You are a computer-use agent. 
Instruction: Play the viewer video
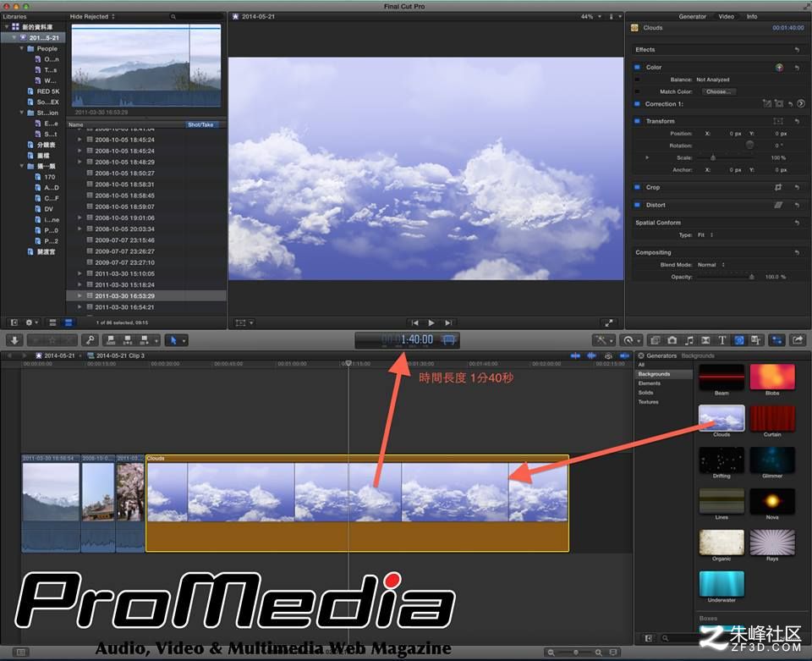[x=431, y=322]
